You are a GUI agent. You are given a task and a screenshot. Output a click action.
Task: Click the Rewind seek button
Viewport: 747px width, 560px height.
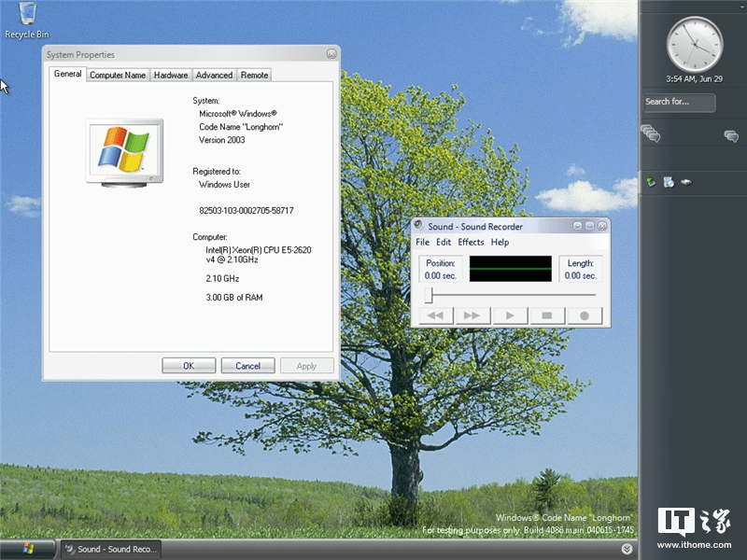click(434, 315)
